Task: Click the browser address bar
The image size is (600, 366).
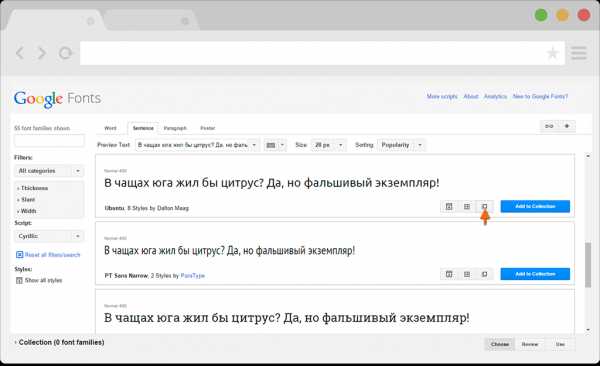Action: [322, 53]
